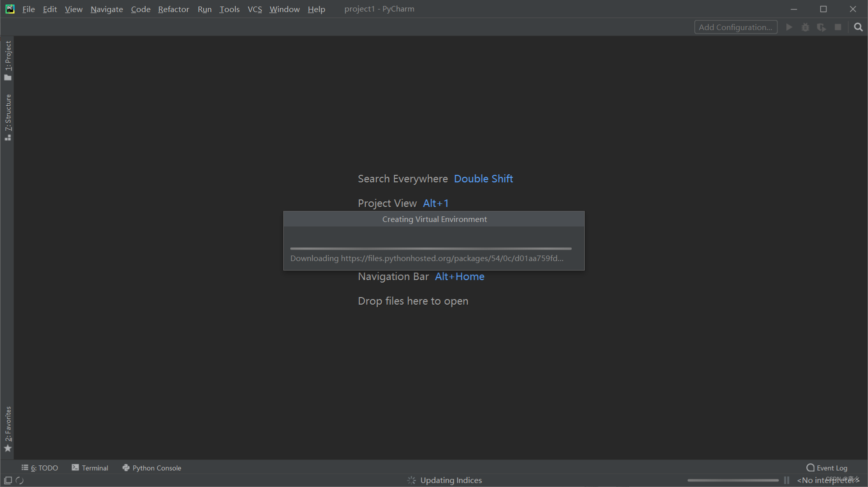This screenshot has width=868, height=487.
Task: Open the Refactor menu
Action: pos(174,9)
